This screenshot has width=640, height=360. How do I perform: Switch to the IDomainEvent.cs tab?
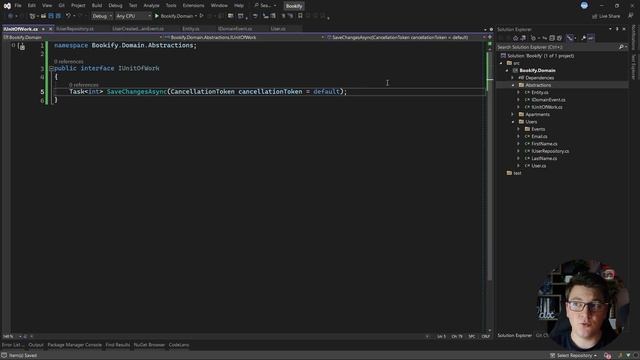tap(235, 29)
